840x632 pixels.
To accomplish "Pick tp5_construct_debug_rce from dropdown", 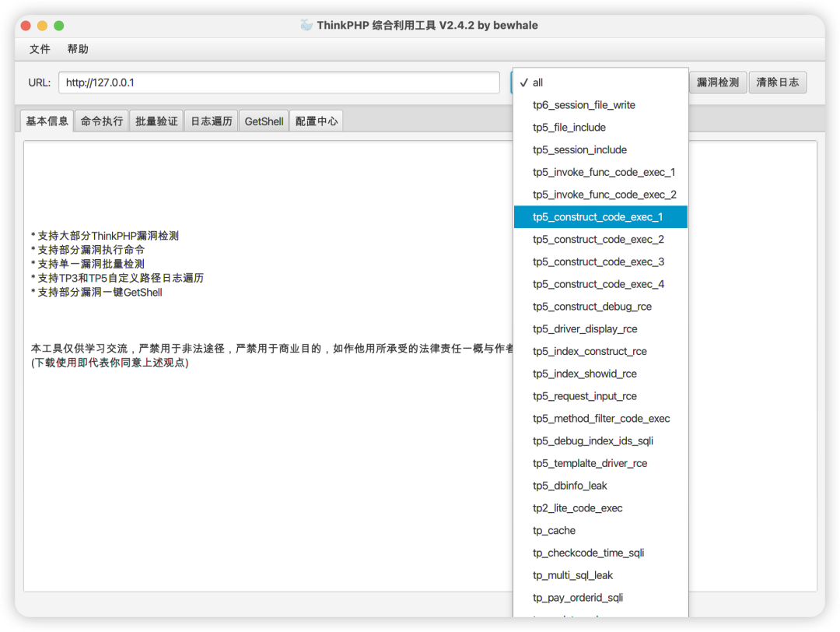I will pos(600,307).
